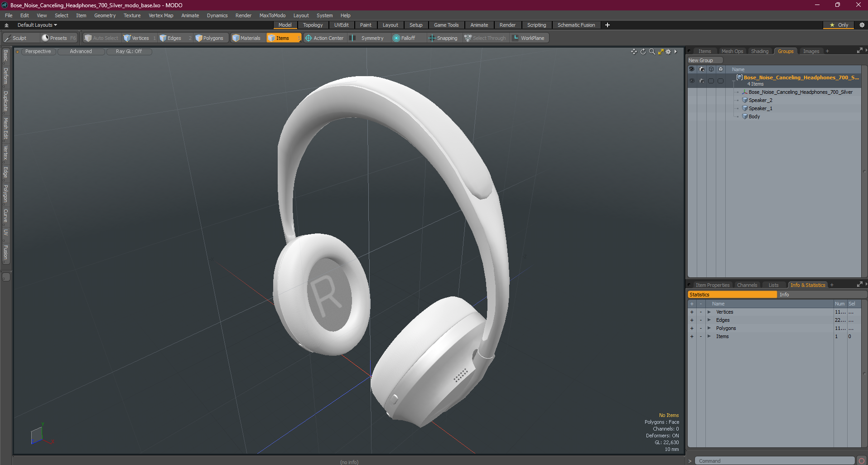Select the Speaker_1 mesh item
This screenshot has width=868, height=465.
point(760,108)
